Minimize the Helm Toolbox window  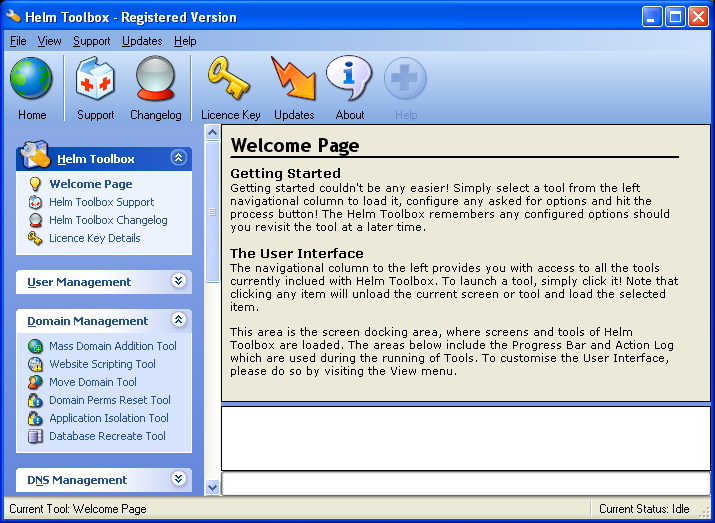[652, 17]
